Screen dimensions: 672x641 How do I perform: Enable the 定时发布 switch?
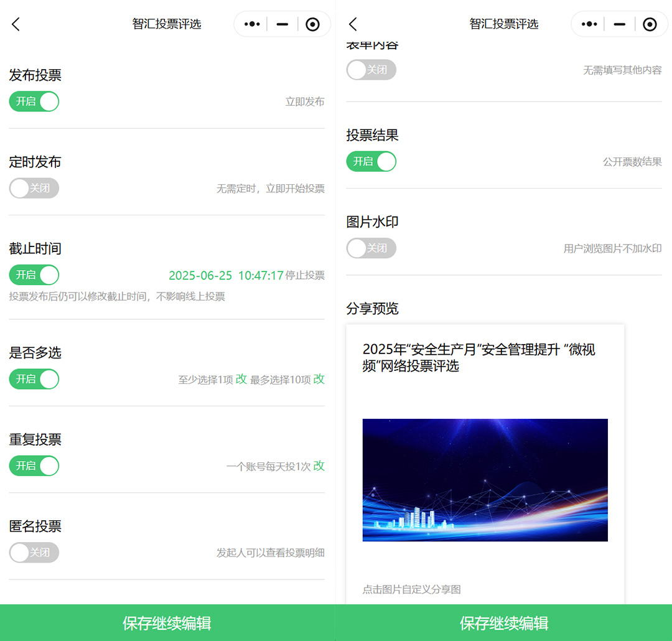[x=34, y=188]
